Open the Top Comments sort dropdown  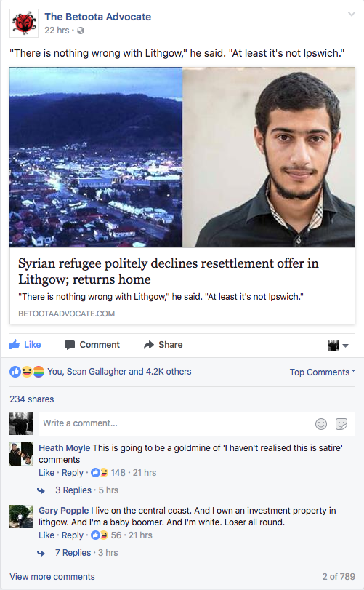click(x=323, y=372)
